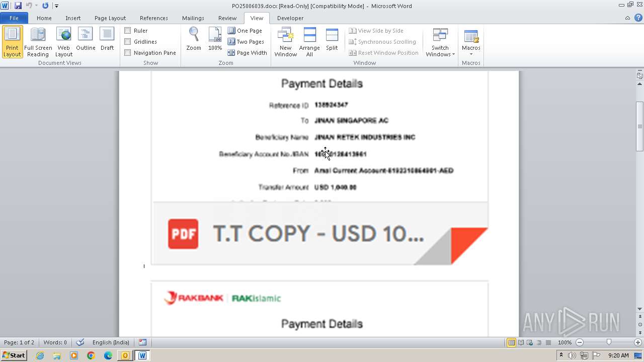
Task: Save document from Quick Access Toolbar
Action: point(18,6)
